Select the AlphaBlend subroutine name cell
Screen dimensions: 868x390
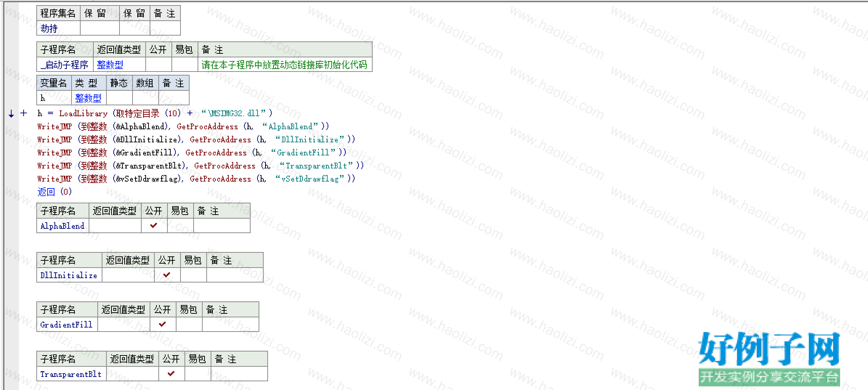point(62,226)
